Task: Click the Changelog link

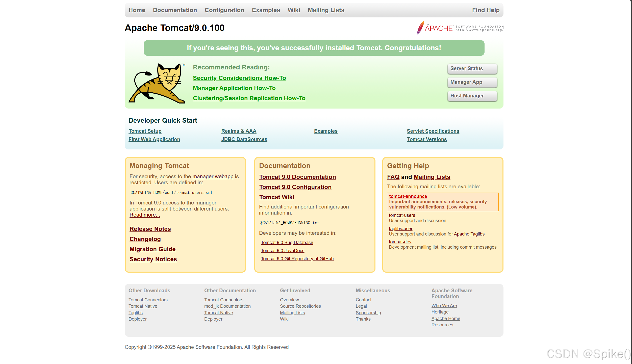Action: tap(145, 239)
